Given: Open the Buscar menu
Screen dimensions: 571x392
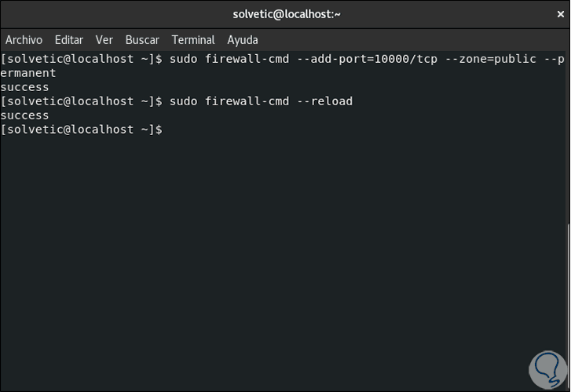Looking at the screenshot, I should 142,40.
